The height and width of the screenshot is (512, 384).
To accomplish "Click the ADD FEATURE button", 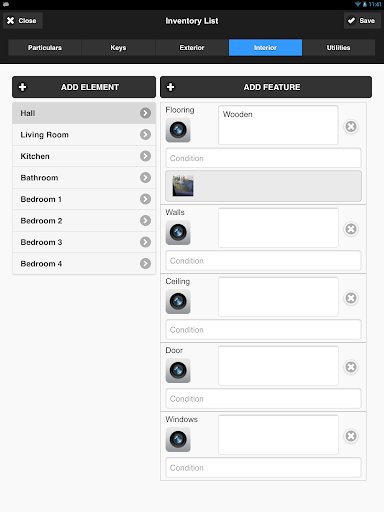I will click(x=266, y=87).
